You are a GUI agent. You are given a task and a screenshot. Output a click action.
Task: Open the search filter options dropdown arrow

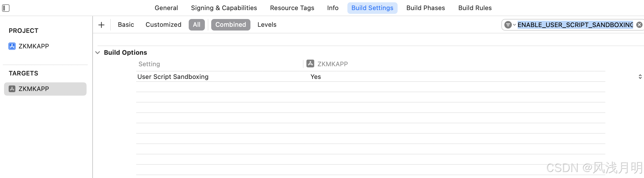click(514, 25)
